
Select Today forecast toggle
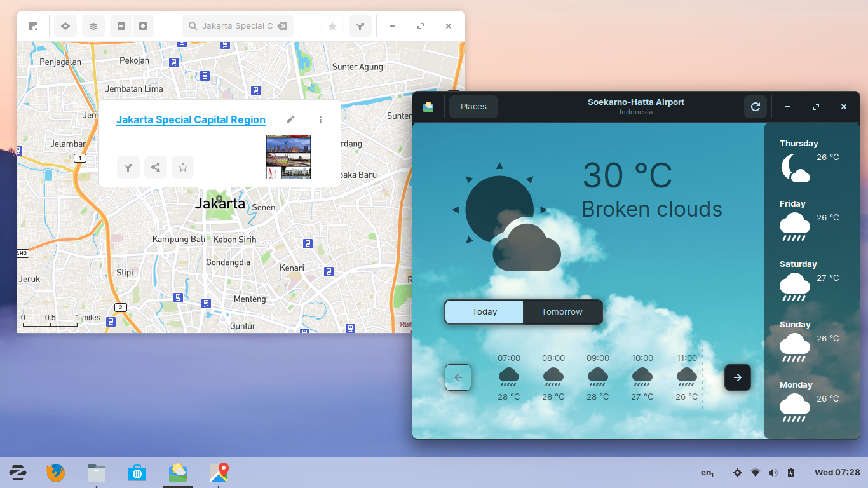pos(484,312)
